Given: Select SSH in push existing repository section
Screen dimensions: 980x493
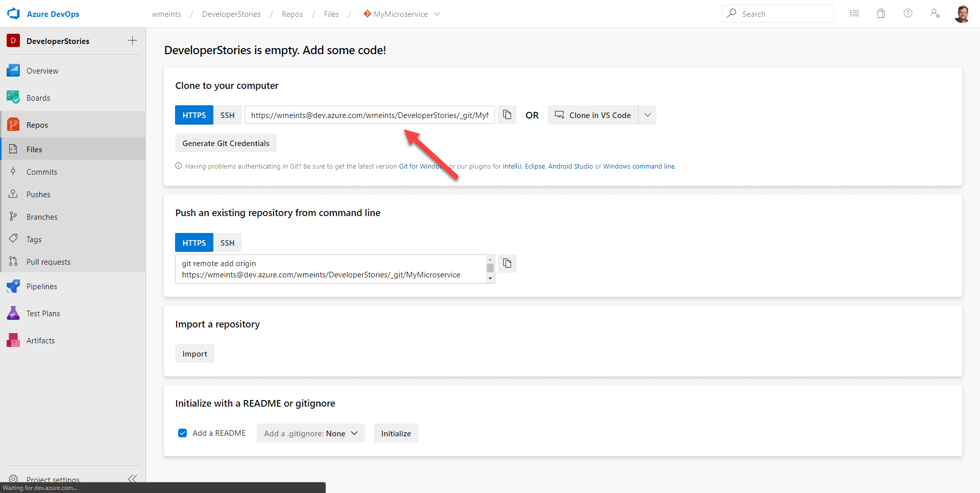Looking at the screenshot, I should pos(227,243).
